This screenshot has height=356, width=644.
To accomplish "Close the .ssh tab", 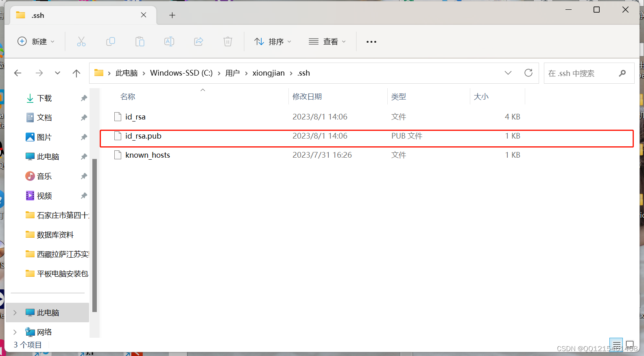I will [144, 15].
